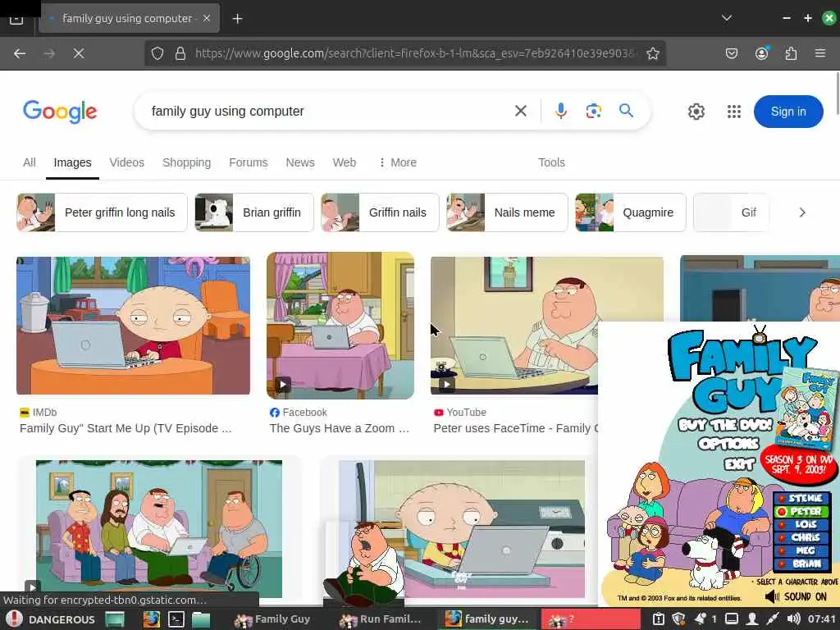The image size is (840, 630).
Task: Show desktop using the taskbar icon
Action: [115, 619]
